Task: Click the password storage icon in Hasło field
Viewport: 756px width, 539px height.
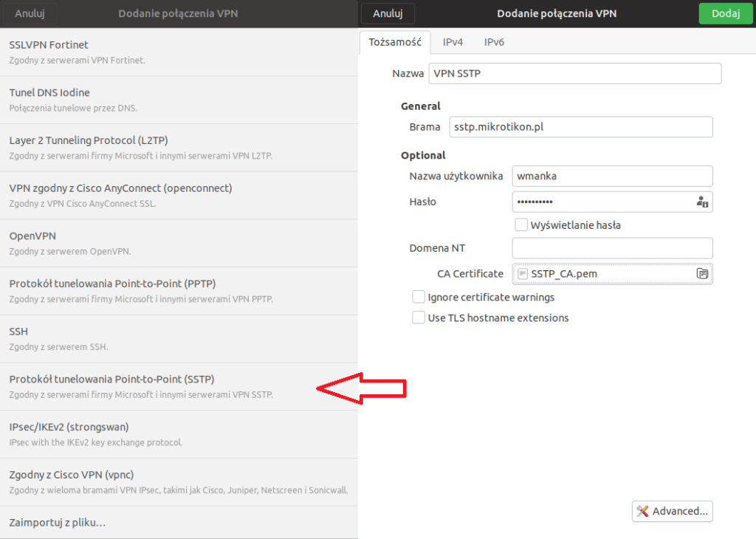Action: pos(702,202)
